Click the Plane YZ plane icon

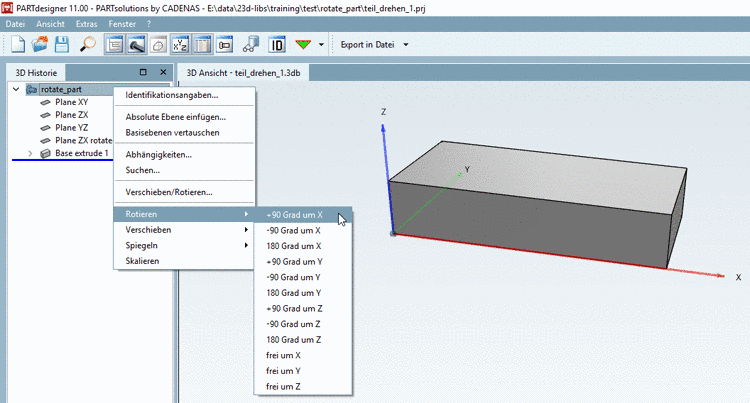pyautogui.click(x=45, y=128)
